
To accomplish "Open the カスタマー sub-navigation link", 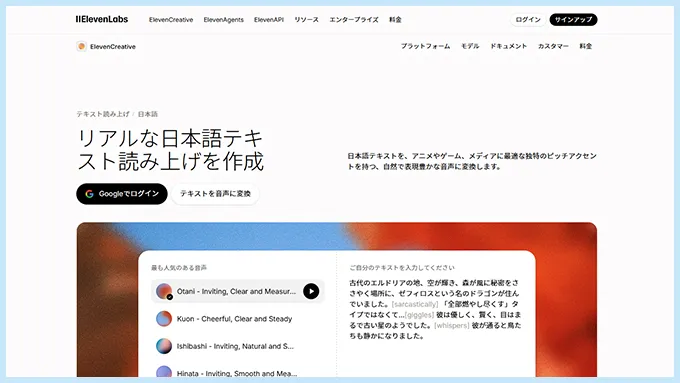I will pyautogui.click(x=553, y=46).
